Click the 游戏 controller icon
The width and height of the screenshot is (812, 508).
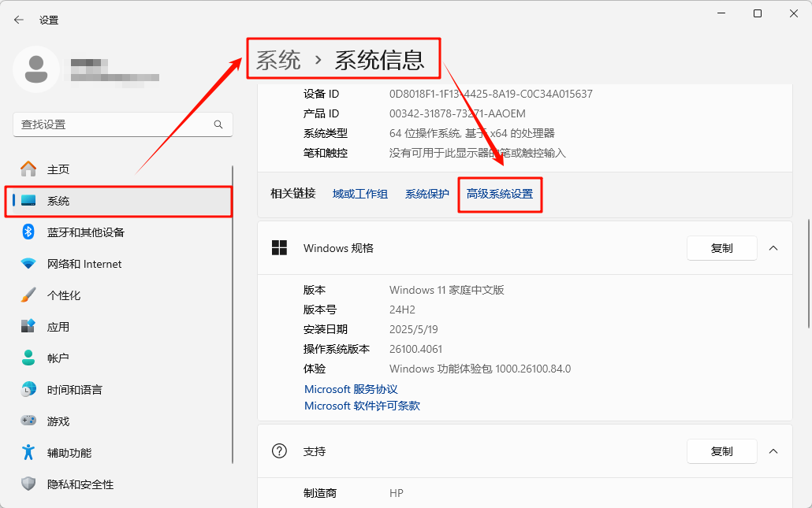(x=28, y=421)
